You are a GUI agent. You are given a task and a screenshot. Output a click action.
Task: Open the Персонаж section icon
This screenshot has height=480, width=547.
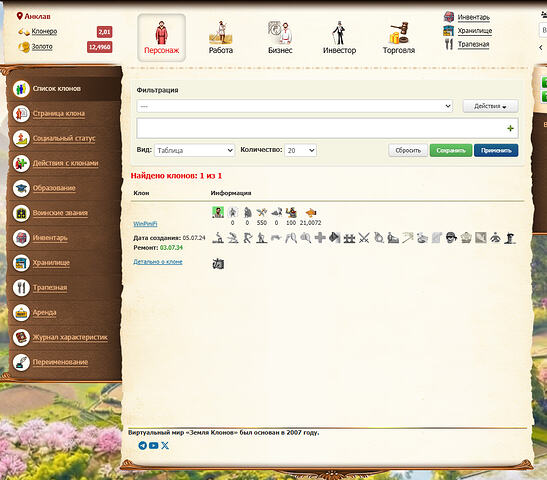(161, 33)
